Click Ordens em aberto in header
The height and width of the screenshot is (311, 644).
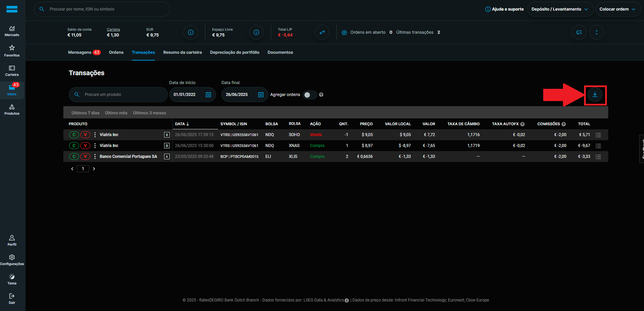pyautogui.click(x=368, y=32)
